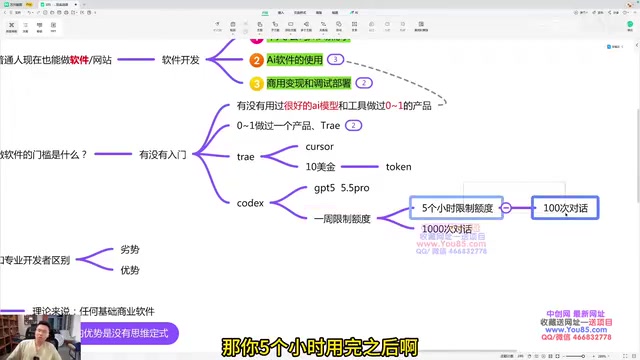Expand the right side panel arrow

tap(637, 45)
